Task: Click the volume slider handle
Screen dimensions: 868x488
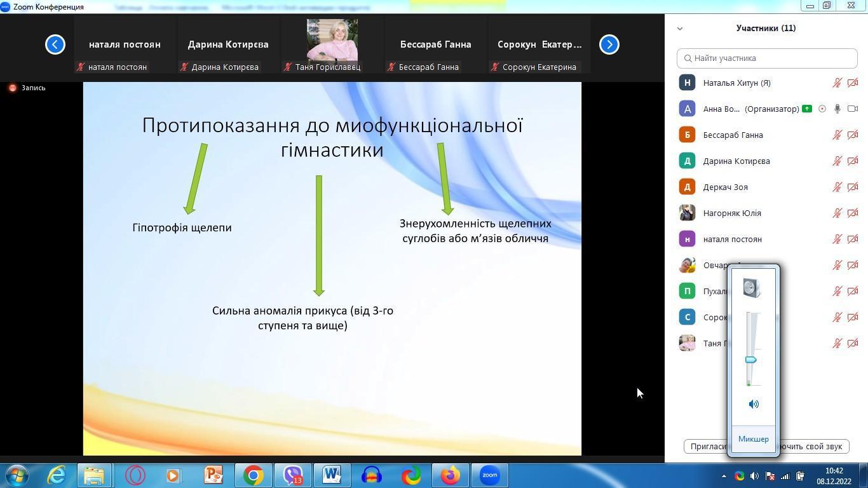Action: point(750,360)
